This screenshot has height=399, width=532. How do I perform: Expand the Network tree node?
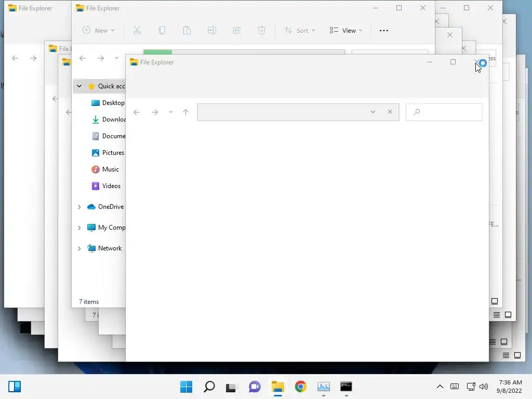79,248
